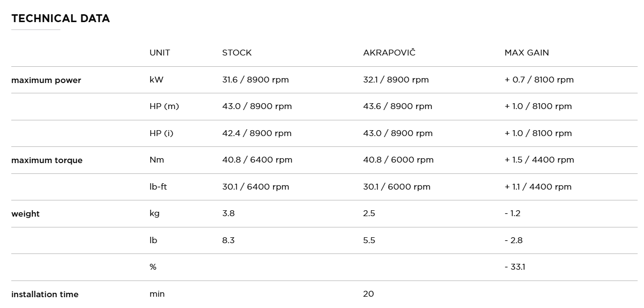Select the maximum power row label

(x=46, y=80)
